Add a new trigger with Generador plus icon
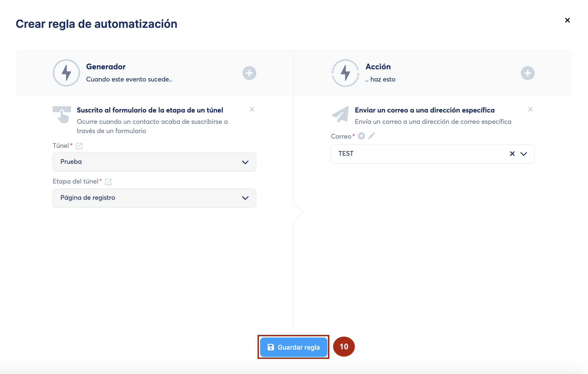588x374 pixels. pos(249,73)
